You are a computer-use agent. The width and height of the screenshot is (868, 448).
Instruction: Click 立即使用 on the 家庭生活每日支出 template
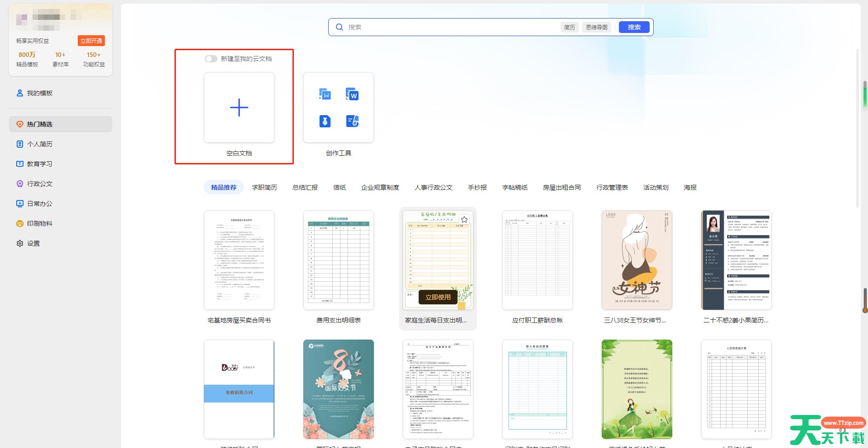coord(438,297)
